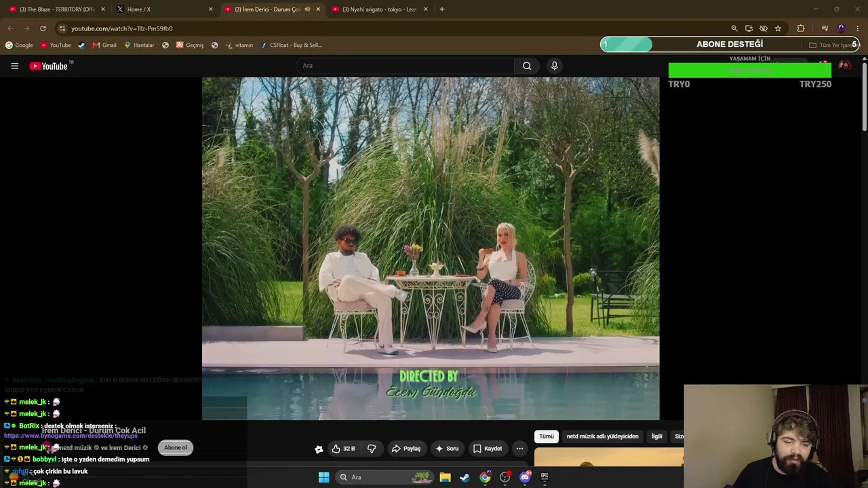Close the Nyah! arigato tab
Viewport: 868px width, 488px height.
[x=426, y=9]
